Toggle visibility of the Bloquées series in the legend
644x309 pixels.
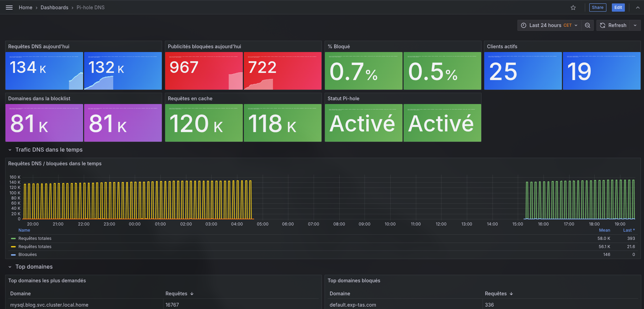(28, 254)
